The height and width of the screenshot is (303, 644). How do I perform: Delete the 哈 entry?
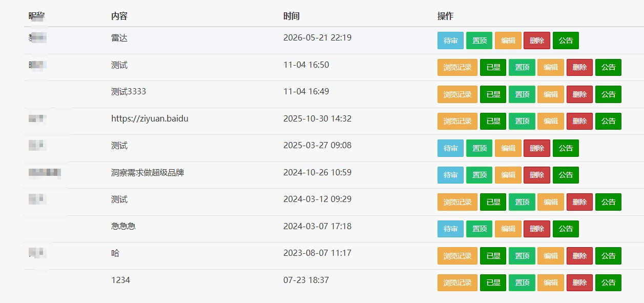pyautogui.click(x=579, y=256)
